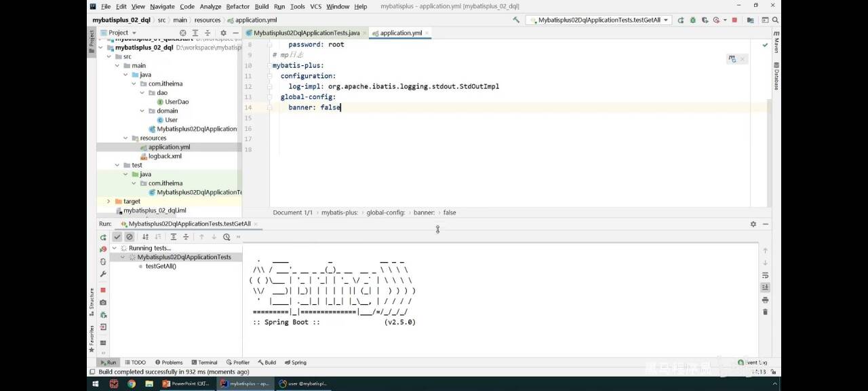Image resolution: width=868 pixels, height=391 pixels.
Task: Click the trash clear console icon
Action: pyautogui.click(x=766, y=312)
